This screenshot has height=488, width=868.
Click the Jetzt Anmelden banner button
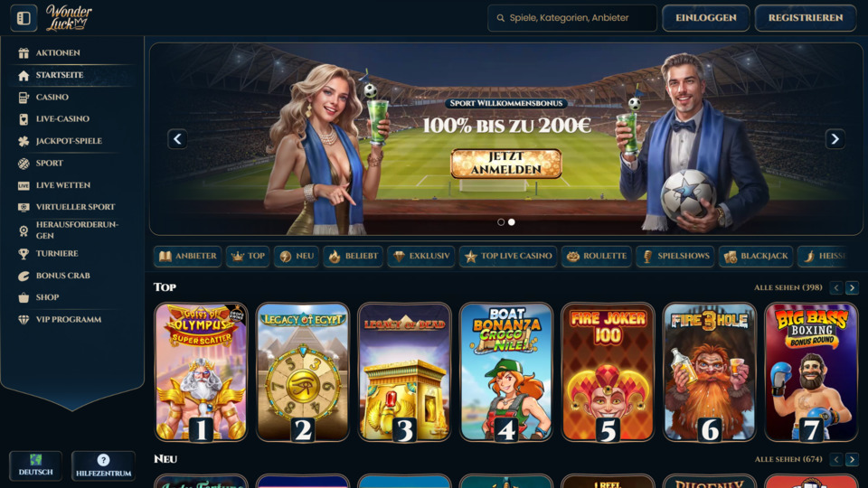[x=506, y=164]
